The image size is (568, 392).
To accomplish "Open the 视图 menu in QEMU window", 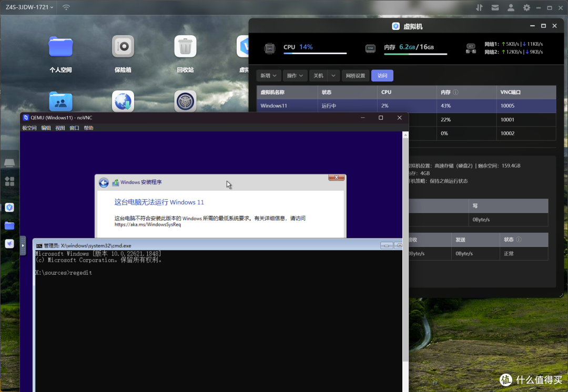I will tap(60, 128).
